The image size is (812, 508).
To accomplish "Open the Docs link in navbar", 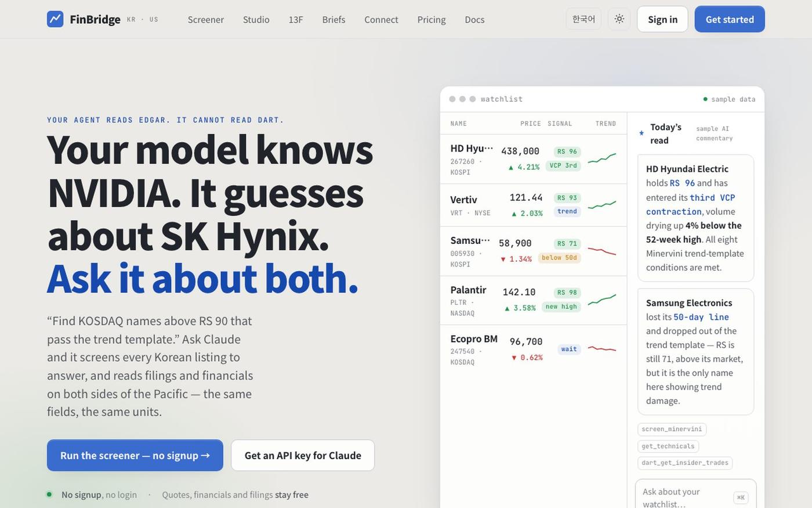I will (474, 19).
